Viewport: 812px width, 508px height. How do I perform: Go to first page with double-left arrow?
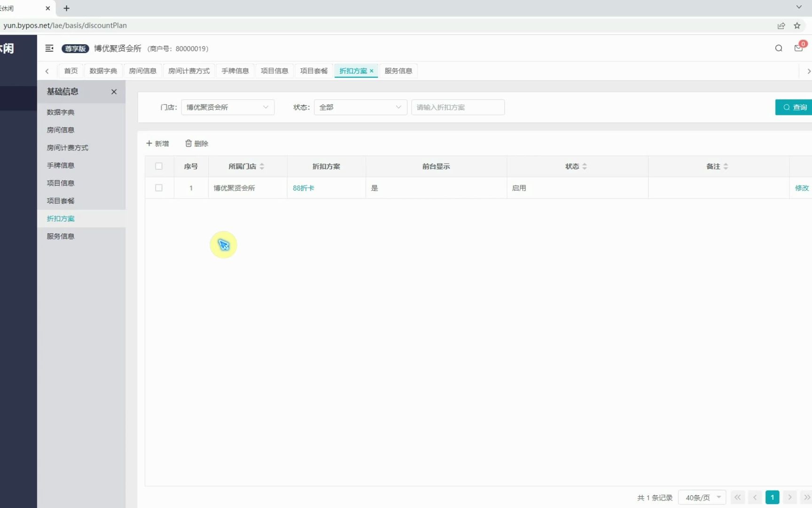point(738,497)
